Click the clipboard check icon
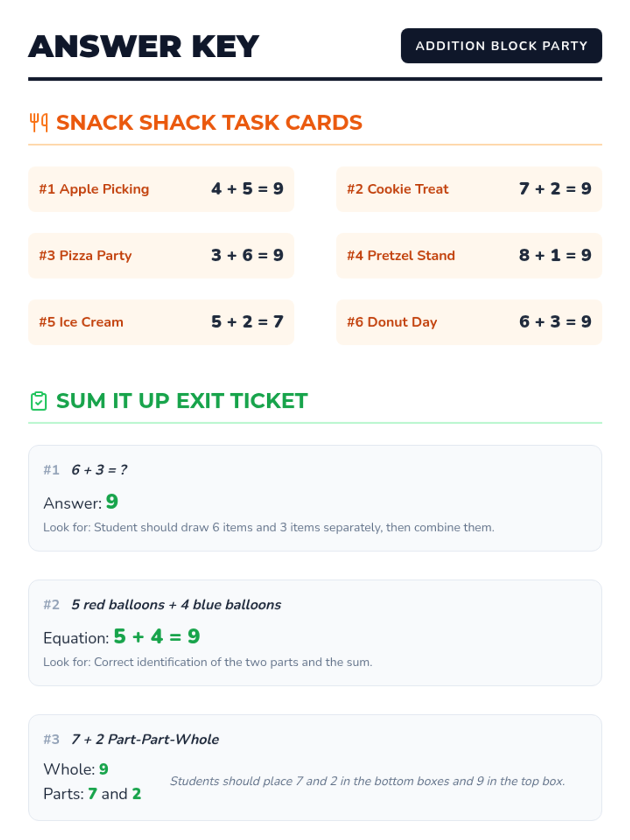Image resolution: width=630 pixels, height=840 pixels. 38,401
